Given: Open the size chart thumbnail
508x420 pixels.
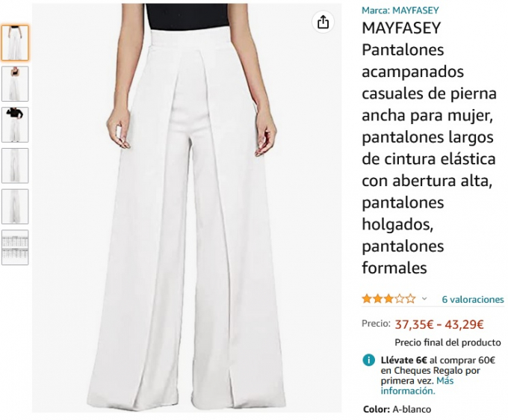Looking at the screenshot, I should 15,247.
